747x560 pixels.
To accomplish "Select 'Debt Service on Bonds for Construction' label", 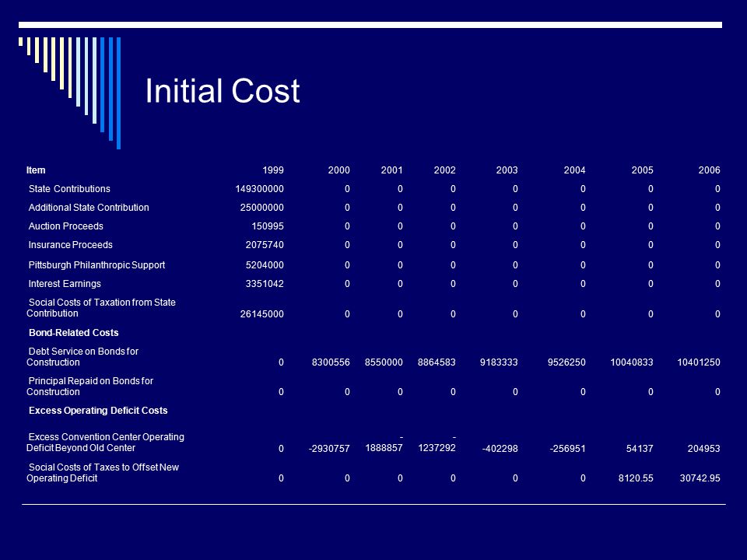I will [x=82, y=357].
